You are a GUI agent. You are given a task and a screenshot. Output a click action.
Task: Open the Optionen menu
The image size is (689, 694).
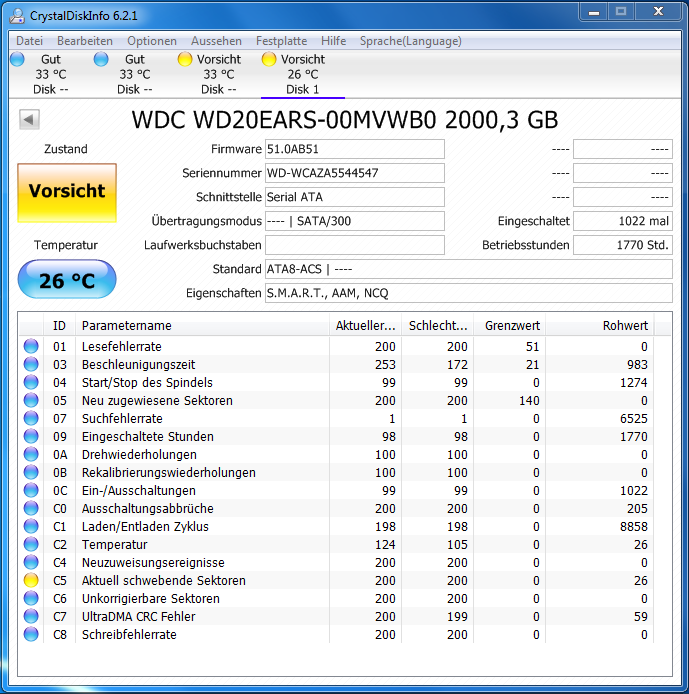pos(152,41)
